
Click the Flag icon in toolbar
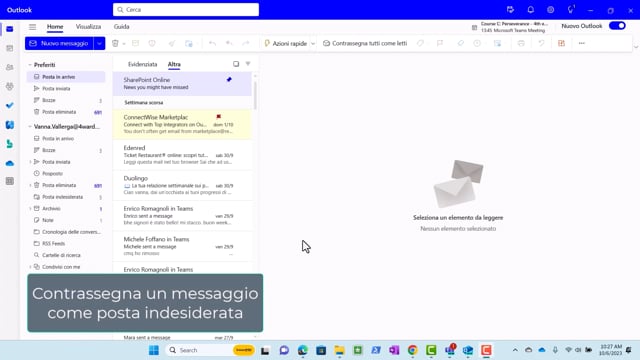pyautogui.click(x=440, y=43)
